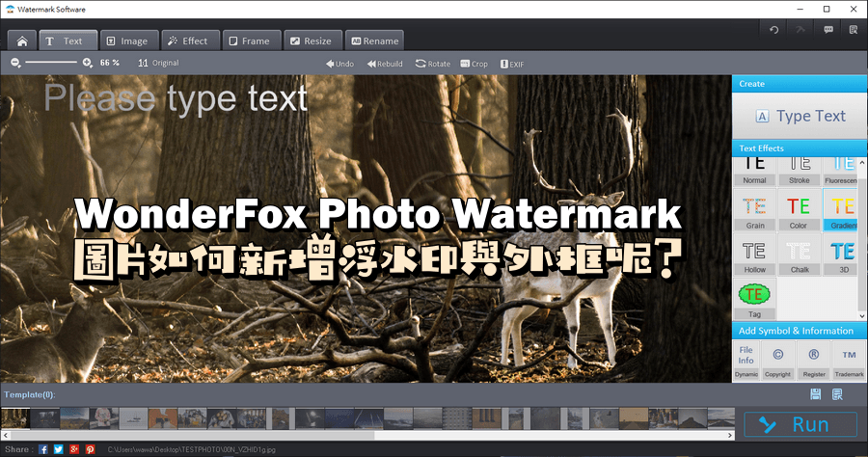Click the Template(0) label
The width and height of the screenshot is (868, 457).
pos(30,394)
